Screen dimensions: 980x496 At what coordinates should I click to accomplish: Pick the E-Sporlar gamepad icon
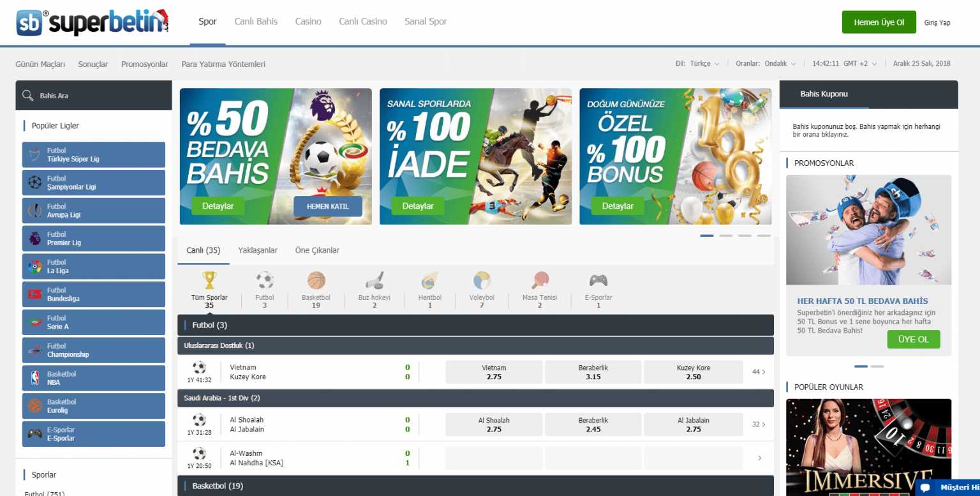(x=598, y=281)
